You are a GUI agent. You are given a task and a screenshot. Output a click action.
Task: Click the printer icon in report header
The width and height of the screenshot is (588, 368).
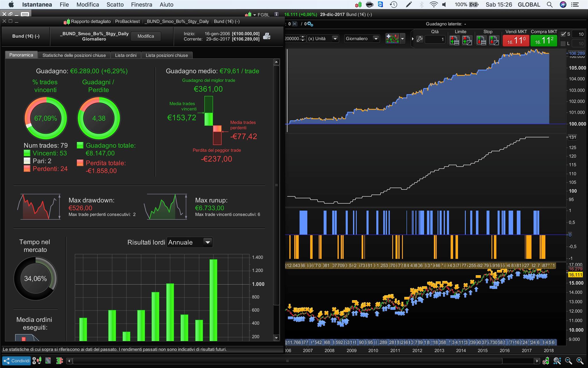point(267,36)
